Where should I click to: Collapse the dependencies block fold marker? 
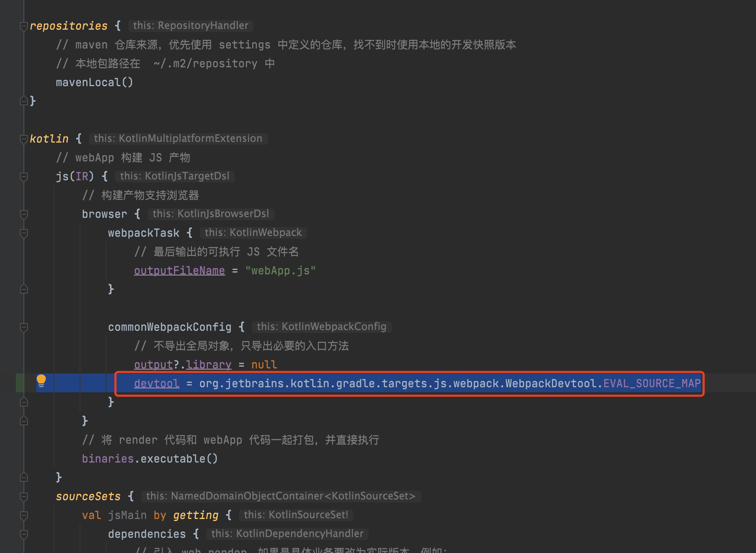tap(24, 534)
